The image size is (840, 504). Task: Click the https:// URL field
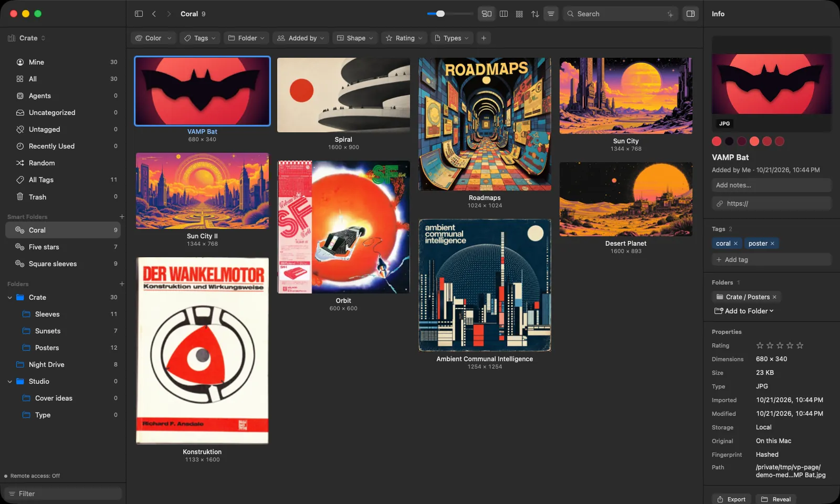[771, 203]
